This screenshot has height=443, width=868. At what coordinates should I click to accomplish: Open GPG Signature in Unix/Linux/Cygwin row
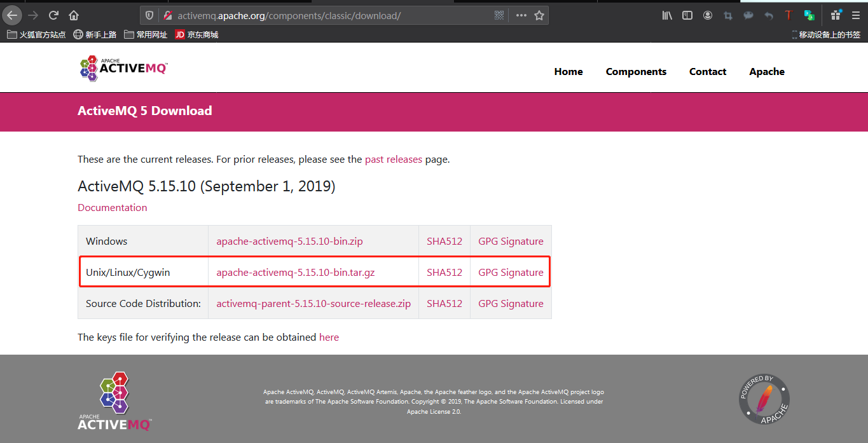511,273
